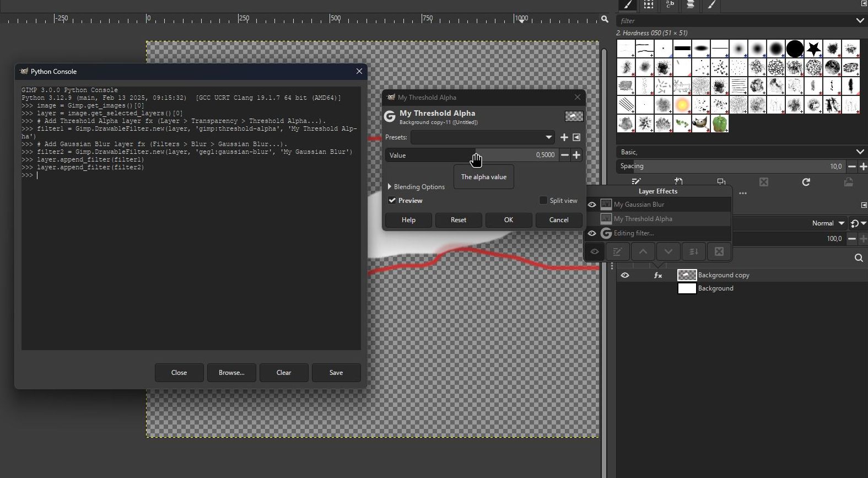Switch to the Patterns tab

(649, 5)
